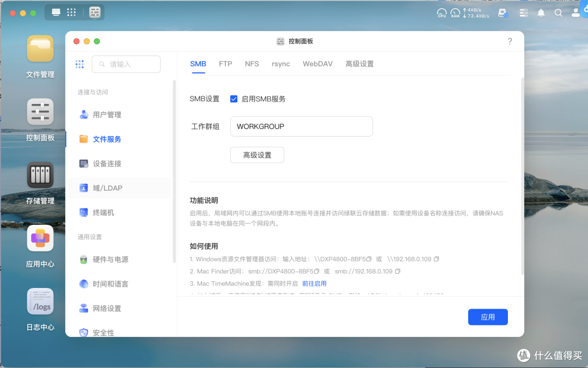The height and width of the screenshot is (368, 588).
Task: Copy the \\DXP4800-8BF5 Windows address
Action: [369, 259]
